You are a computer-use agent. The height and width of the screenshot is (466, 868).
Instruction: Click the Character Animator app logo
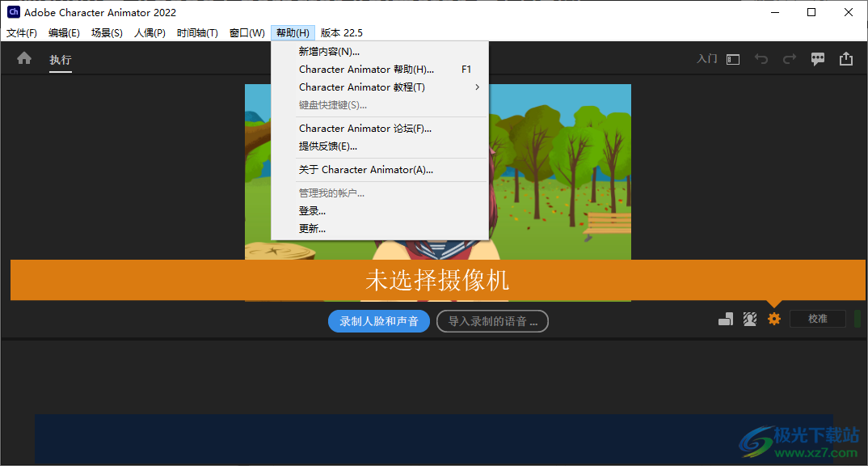click(13, 11)
